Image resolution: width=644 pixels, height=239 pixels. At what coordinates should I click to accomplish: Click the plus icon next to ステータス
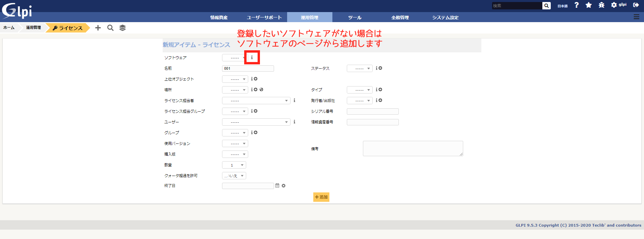tap(380, 68)
